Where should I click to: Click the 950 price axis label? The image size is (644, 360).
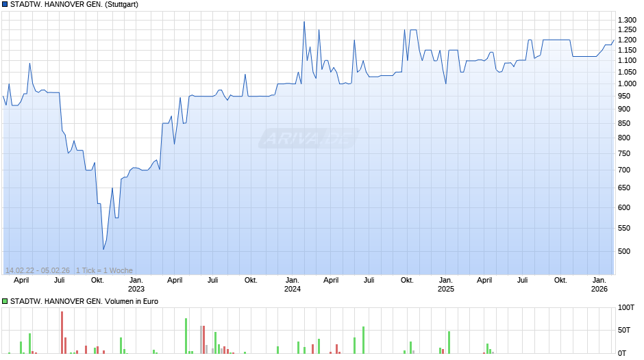point(624,96)
